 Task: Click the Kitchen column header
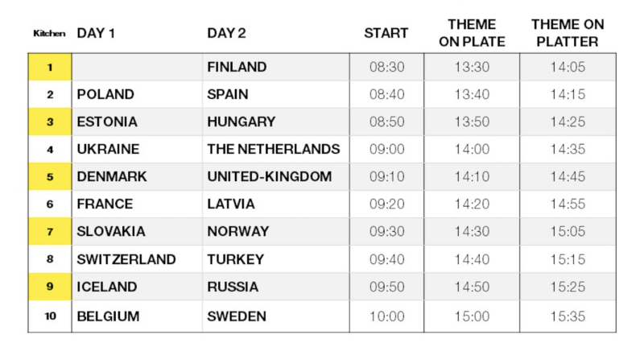49,33
